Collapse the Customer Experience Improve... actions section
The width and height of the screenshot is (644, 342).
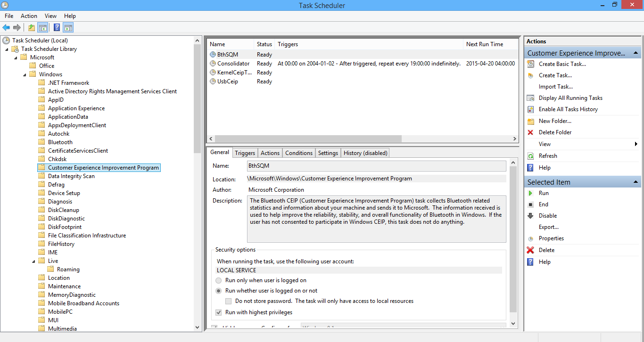pyautogui.click(x=636, y=53)
